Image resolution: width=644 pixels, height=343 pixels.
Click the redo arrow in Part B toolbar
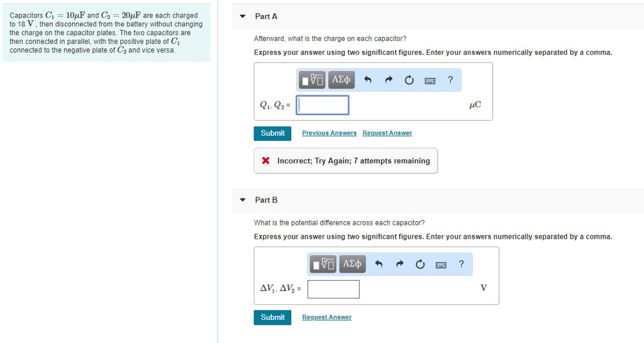[399, 264]
